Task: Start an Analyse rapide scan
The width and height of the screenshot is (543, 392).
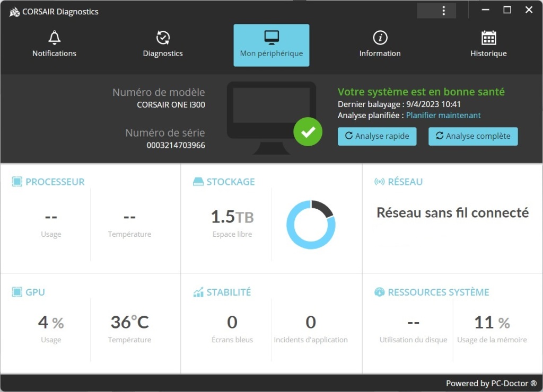Action: click(377, 136)
